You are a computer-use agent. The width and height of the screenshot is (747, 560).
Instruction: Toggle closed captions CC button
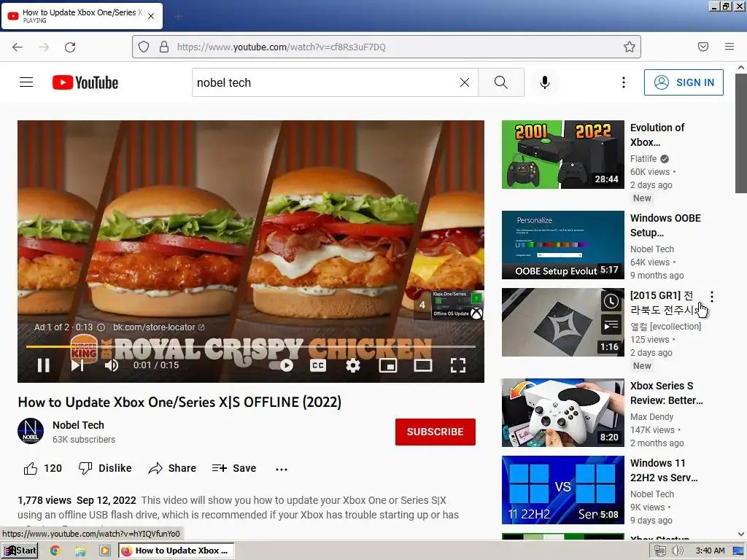318,365
